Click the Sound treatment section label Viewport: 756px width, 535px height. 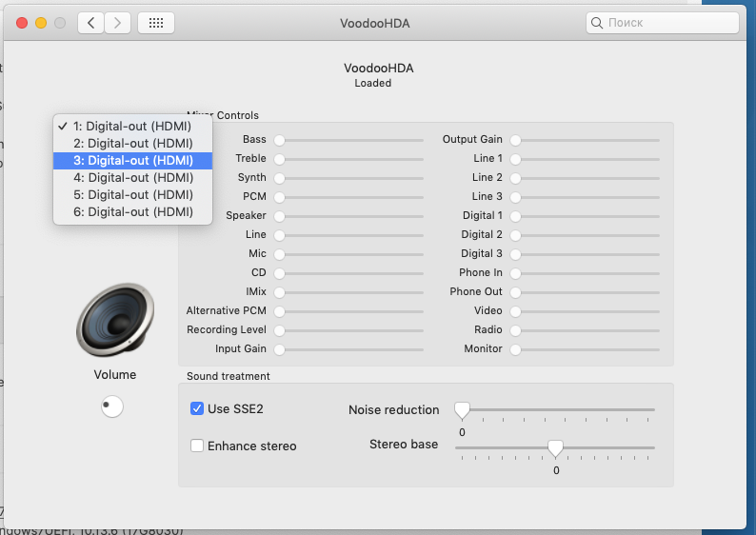pos(229,376)
